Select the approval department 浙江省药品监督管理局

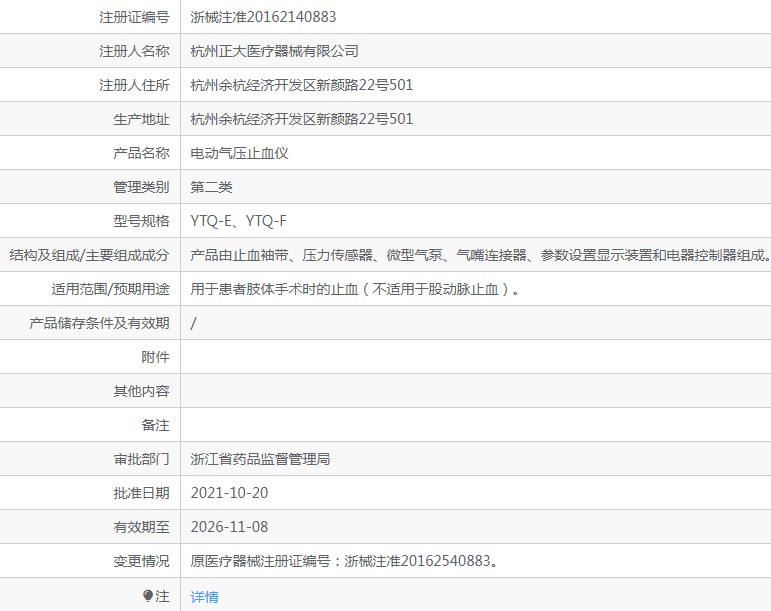coord(260,459)
